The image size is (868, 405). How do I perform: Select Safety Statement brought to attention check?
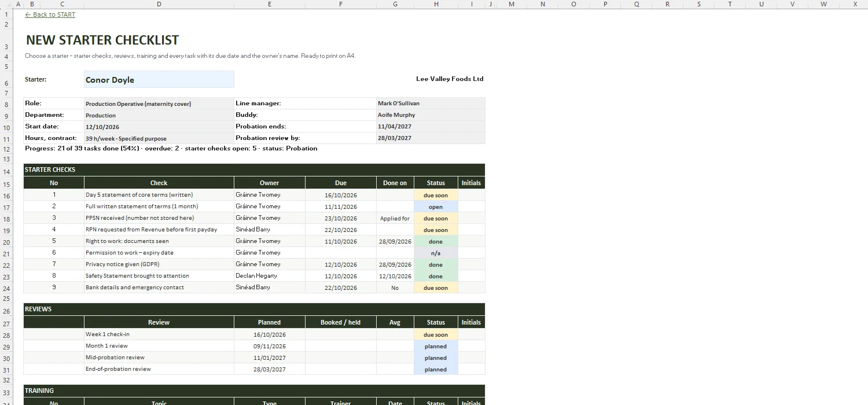159,276
